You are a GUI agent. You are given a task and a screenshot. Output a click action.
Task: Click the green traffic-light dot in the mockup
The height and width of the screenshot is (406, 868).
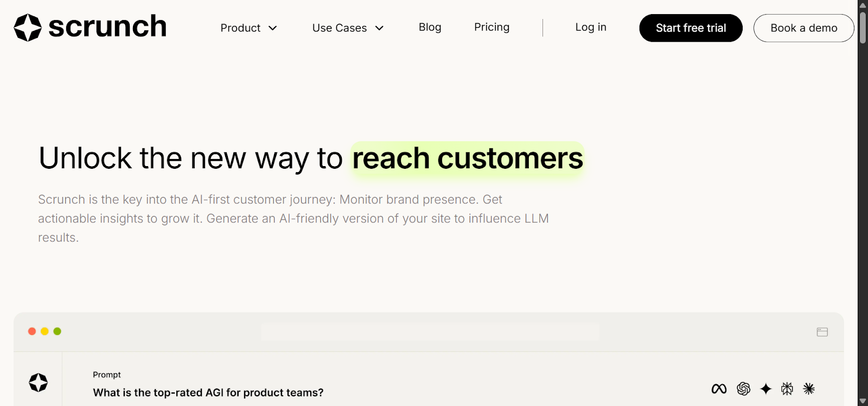(56, 331)
